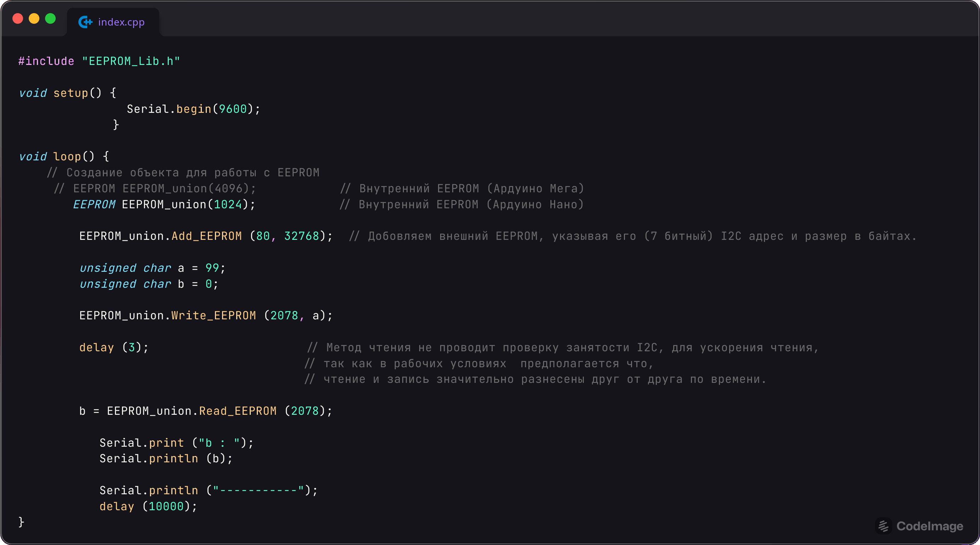Image resolution: width=980 pixels, height=545 pixels.
Task: Click the C++ file icon on the tab
Action: [x=85, y=22]
